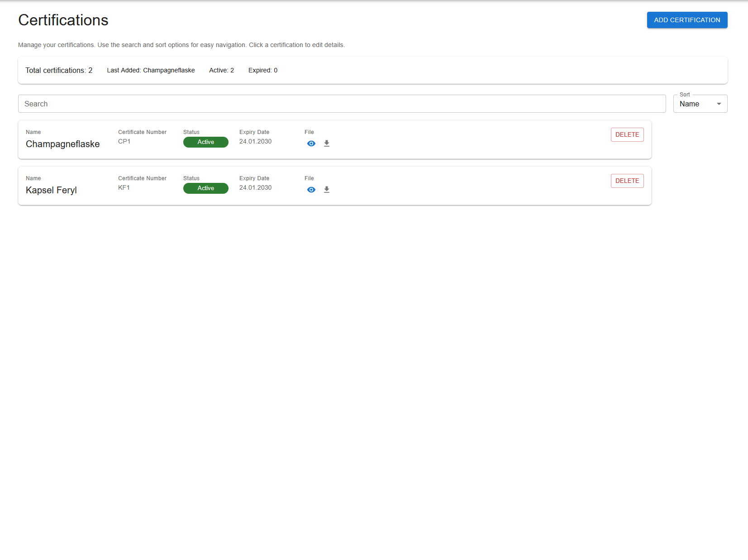Click the Total certifications count

[x=59, y=71]
